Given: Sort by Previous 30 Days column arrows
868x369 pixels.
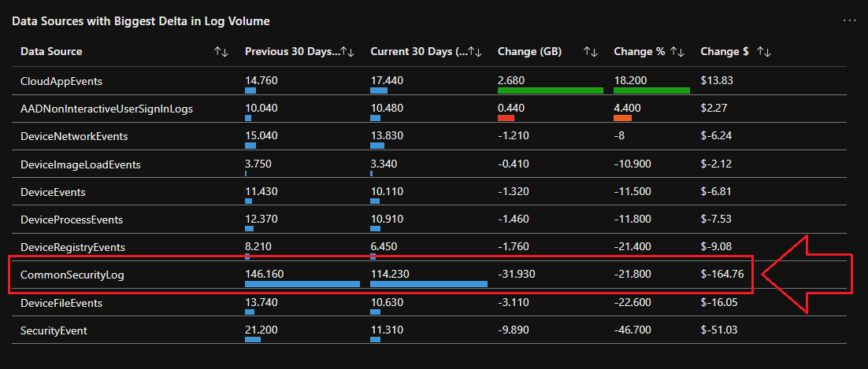Looking at the screenshot, I should (347, 52).
